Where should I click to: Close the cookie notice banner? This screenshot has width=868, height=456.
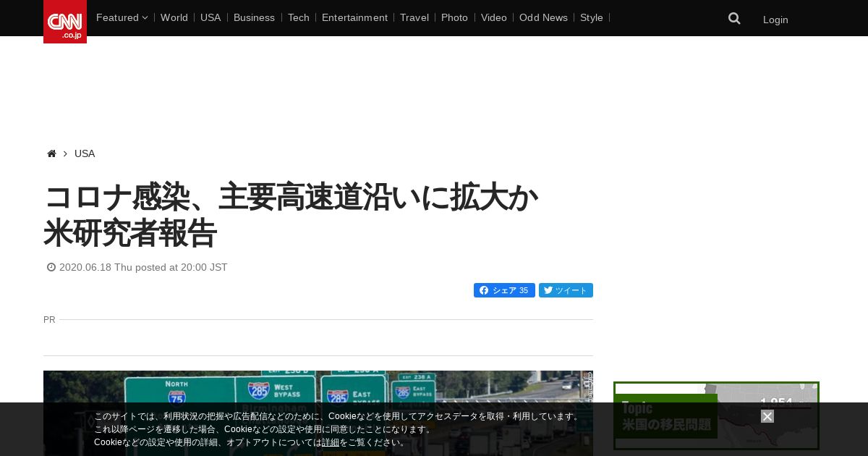(x=767, y=416)
